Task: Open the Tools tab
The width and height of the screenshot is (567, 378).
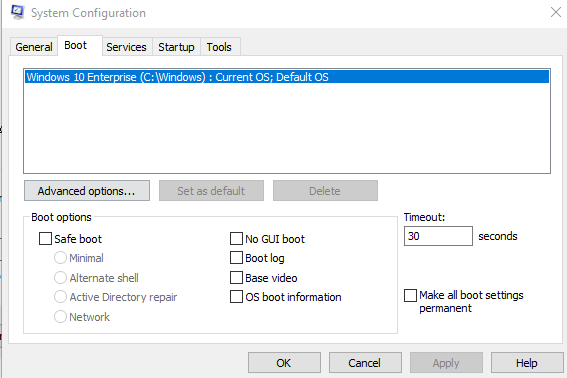Action: [219, 47]
